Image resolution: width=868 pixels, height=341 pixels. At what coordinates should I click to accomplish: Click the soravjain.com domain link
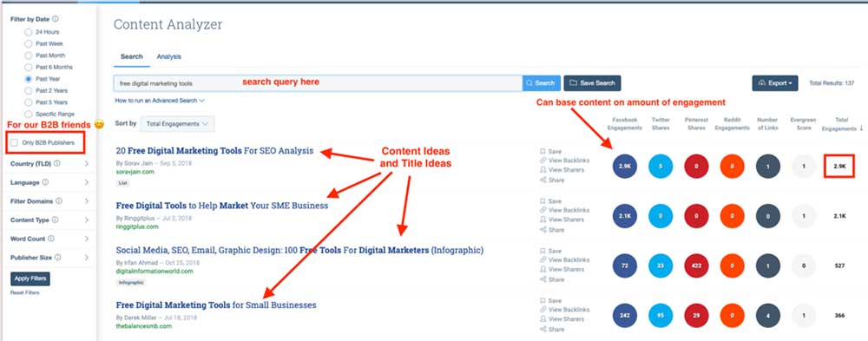click(x=135, y=172)
